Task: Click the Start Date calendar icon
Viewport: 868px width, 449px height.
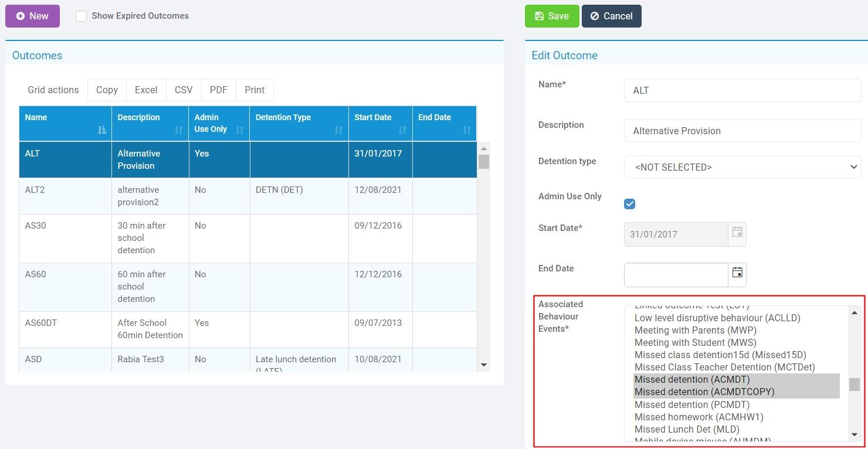Action: click(737, 233)
